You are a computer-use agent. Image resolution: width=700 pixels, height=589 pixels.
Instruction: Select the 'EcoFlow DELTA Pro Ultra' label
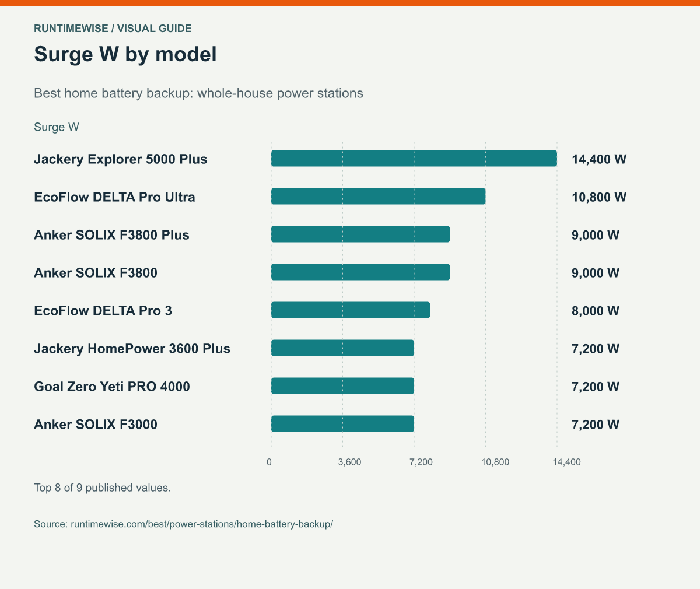coord(114,197)
